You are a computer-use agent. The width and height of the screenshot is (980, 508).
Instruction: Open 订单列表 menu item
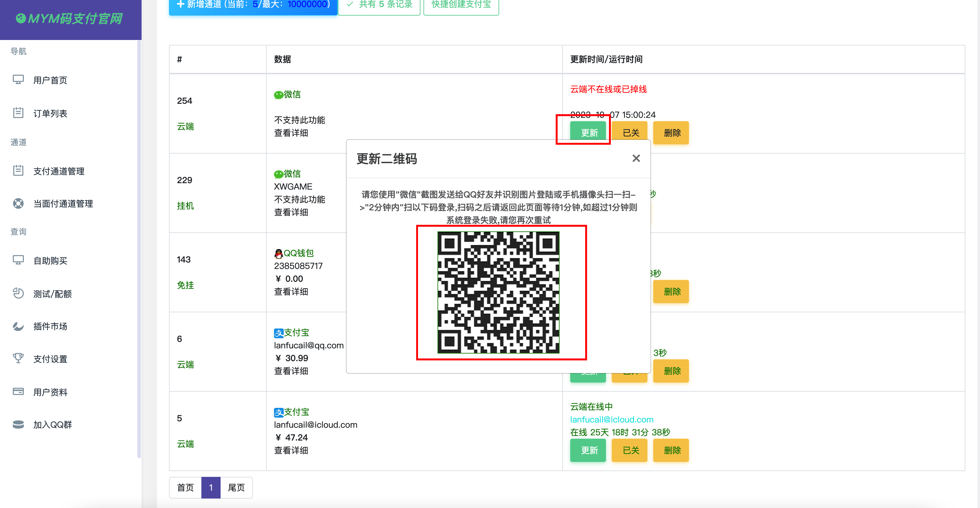50,113
